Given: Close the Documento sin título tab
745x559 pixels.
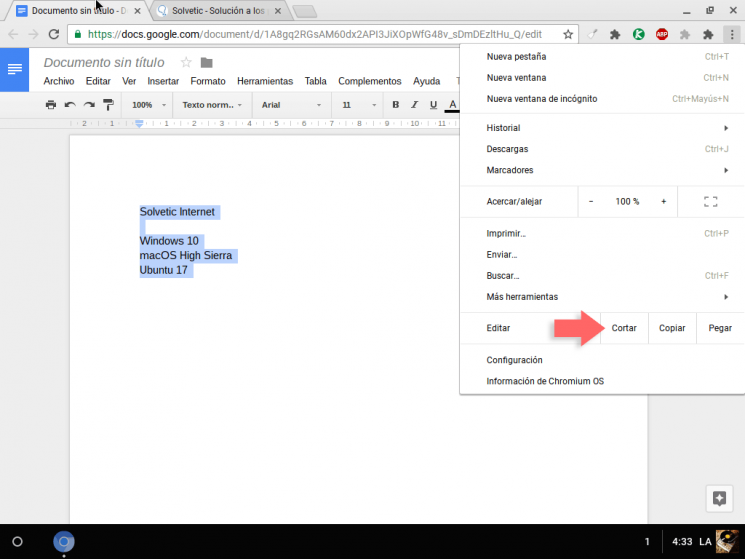Looking at the screenshot, I should click(137, 10).
